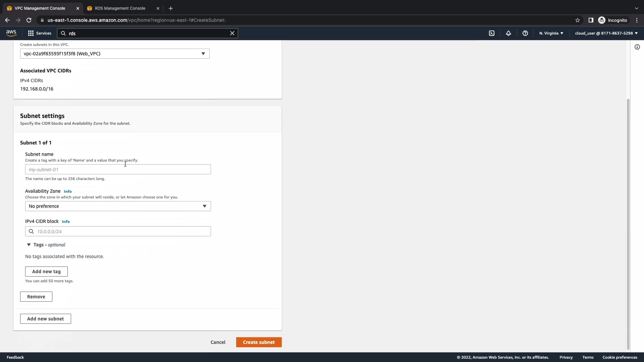Screen dimensions: 644x362
Task: Reload the current browser page
Action: point(29,20)
